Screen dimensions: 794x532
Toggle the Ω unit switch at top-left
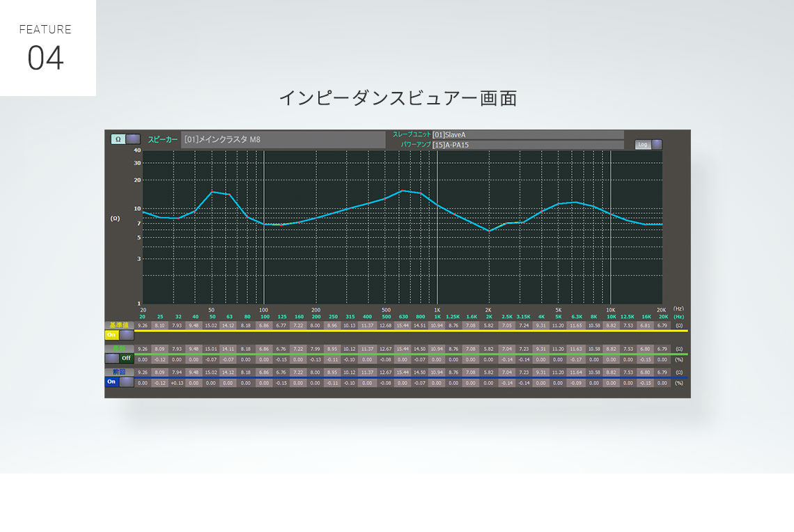(x=125, y=139)
